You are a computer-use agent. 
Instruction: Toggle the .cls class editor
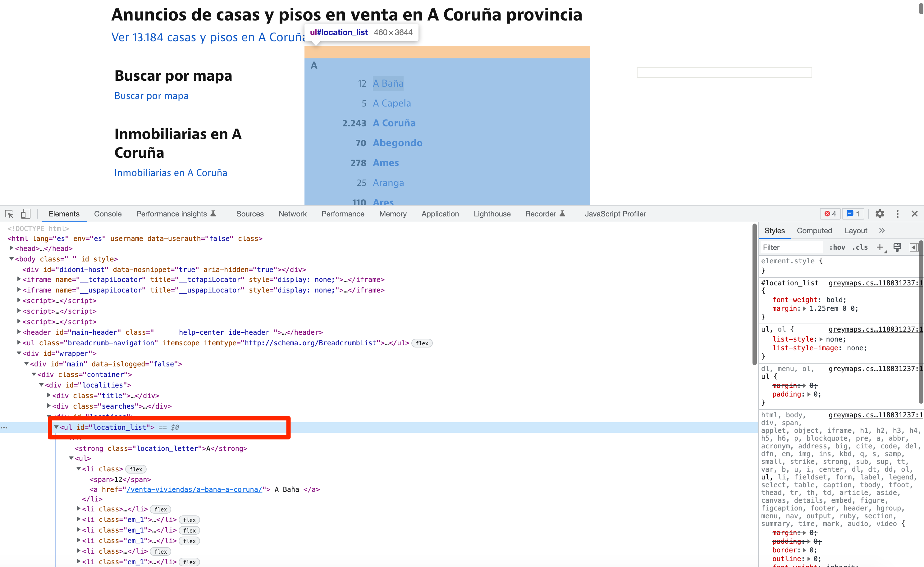[860, 247]
